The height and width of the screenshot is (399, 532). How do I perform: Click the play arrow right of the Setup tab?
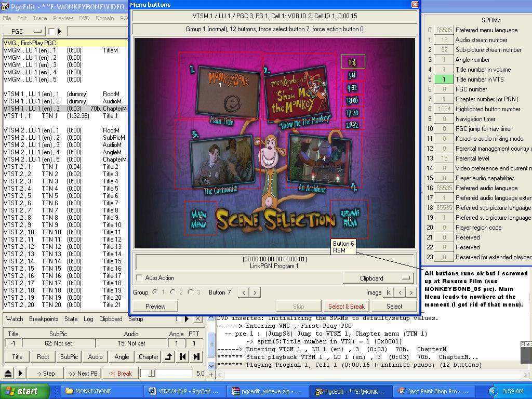[187, 319]
